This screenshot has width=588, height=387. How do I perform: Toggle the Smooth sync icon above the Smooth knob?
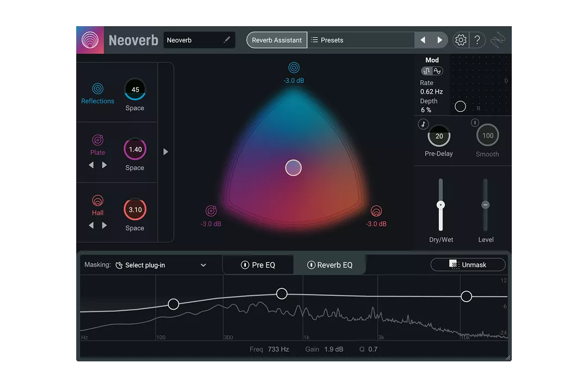point(474,123)
